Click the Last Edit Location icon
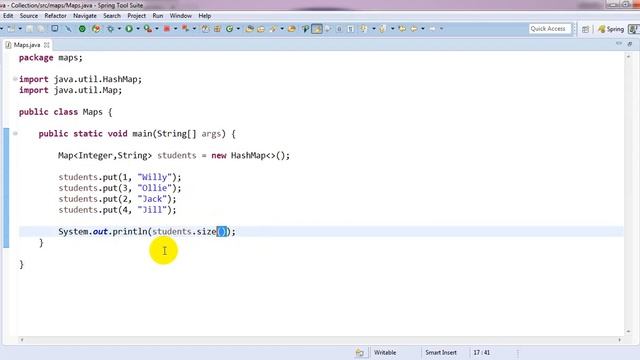This screenshot has height=360, width=640. 402,29
